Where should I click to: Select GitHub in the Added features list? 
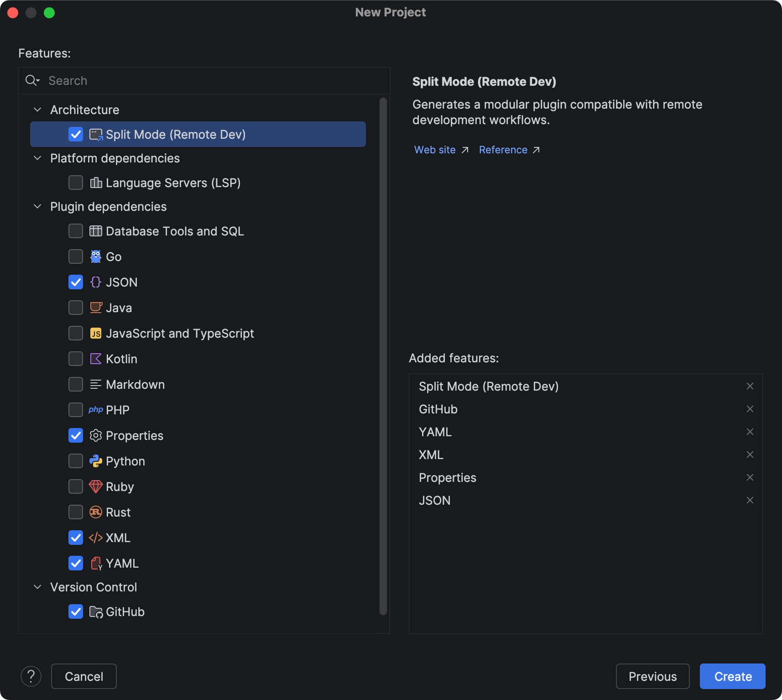438,409
